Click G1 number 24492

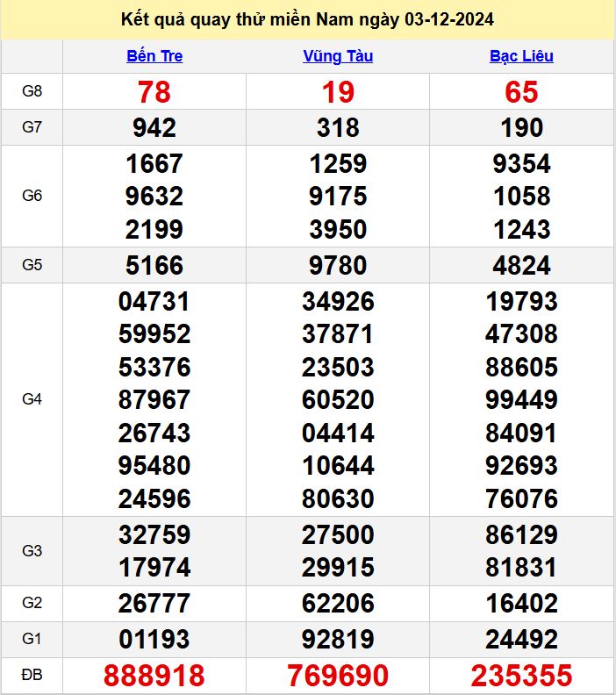click(521, 640)
